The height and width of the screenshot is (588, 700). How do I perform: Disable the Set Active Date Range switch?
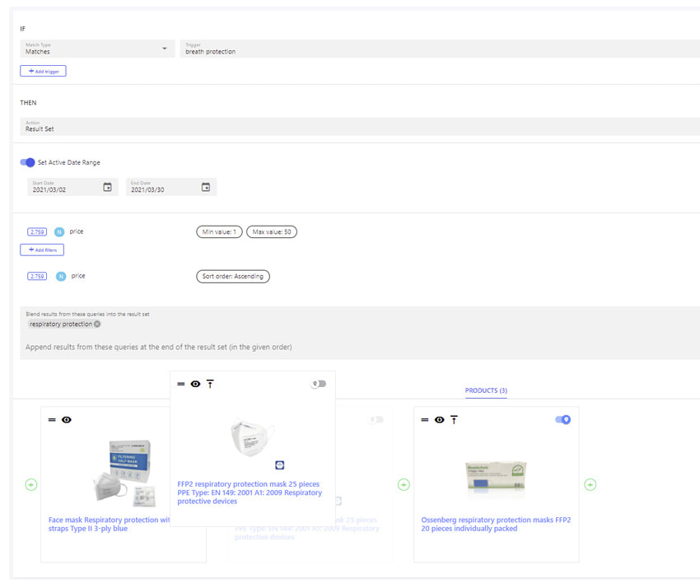pos(28,162)
